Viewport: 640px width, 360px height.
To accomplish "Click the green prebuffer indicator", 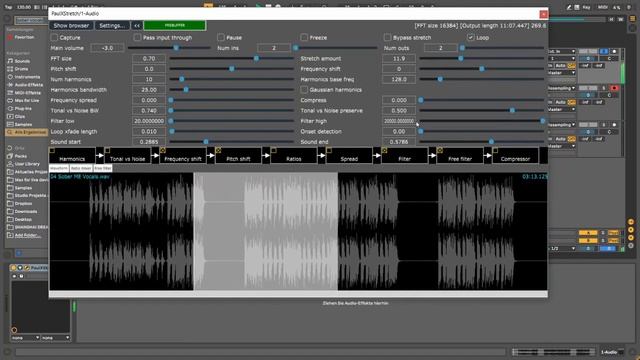I will pos(175,25).
